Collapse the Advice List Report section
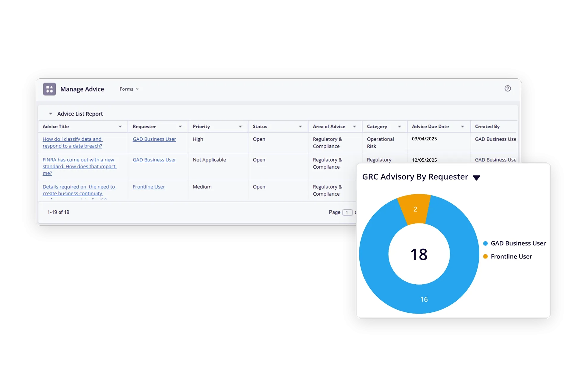Viewport: 588px width, 391px height. coord(51,114)
